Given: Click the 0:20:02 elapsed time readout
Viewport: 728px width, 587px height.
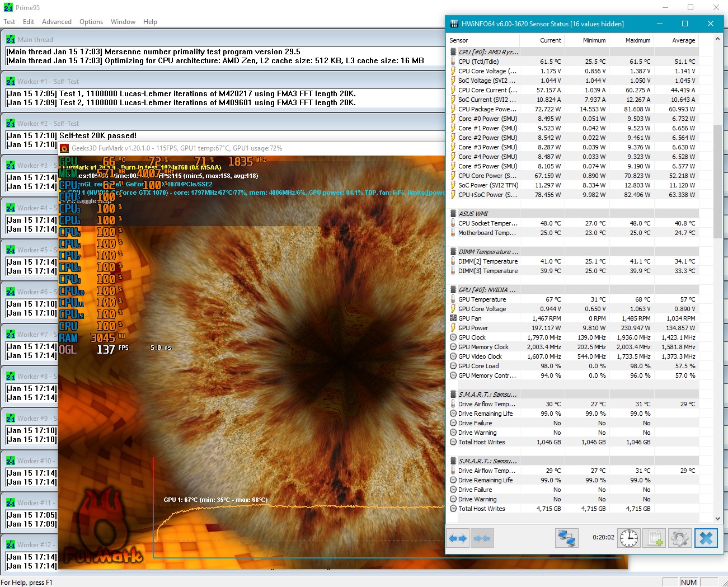Looking at the screenshot, I should click(603, 537).
